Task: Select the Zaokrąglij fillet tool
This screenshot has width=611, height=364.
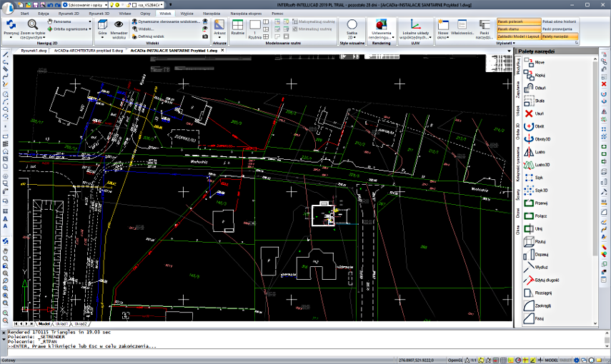Action: tap(537, 306)
